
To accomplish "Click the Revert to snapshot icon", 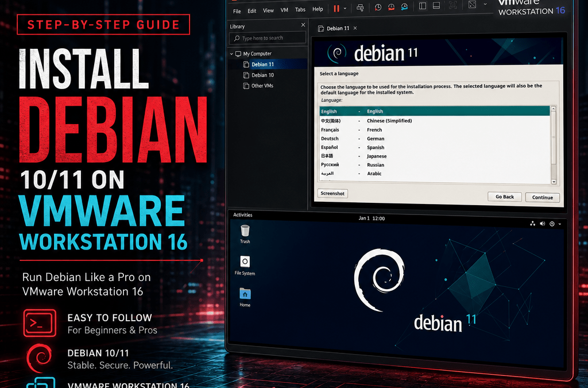I will (391, 7).
